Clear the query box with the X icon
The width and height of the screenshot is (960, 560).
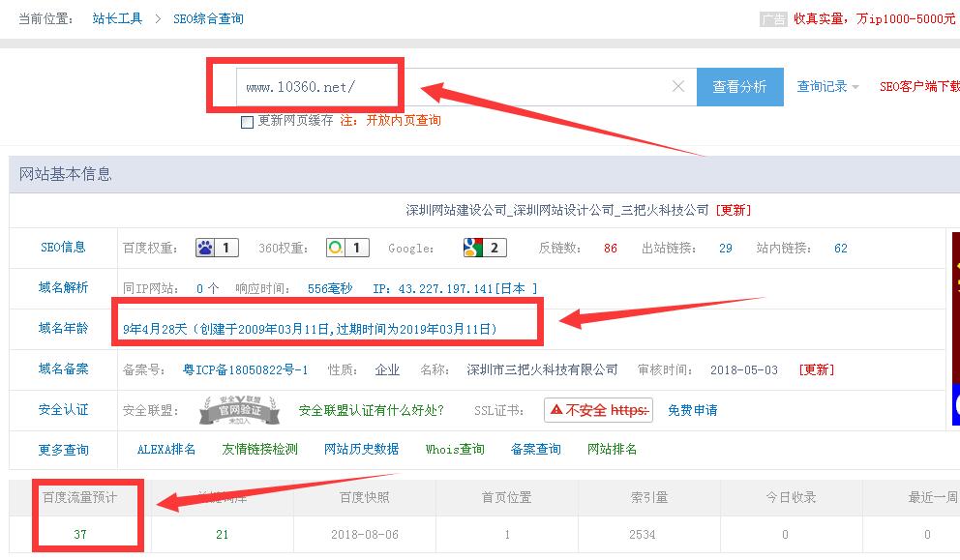tap(677, 86)
